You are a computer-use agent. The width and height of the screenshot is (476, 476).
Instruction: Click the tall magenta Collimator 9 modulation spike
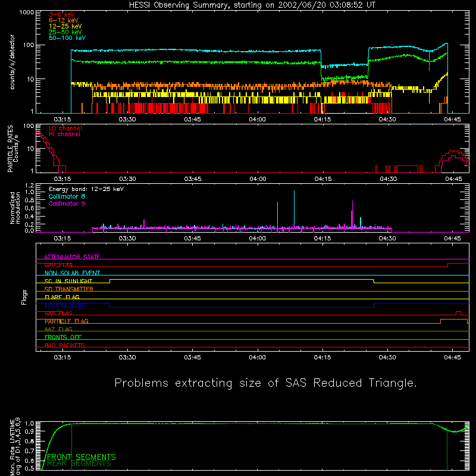pyautogui.click(x=352, y=214)
